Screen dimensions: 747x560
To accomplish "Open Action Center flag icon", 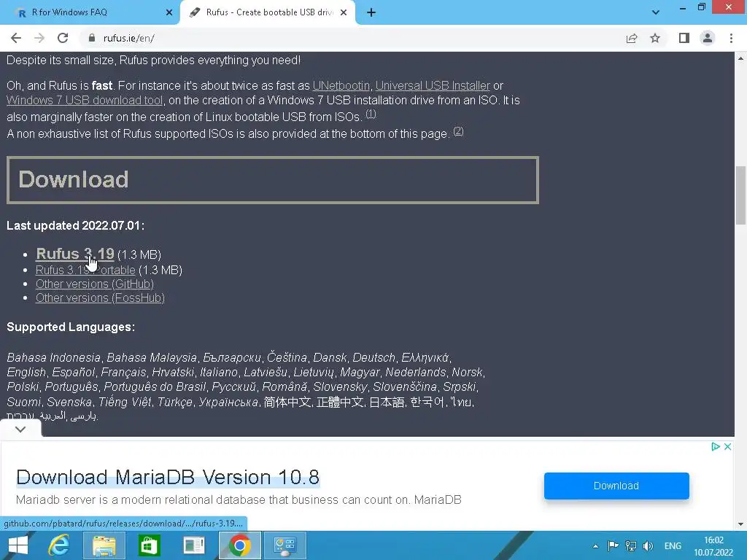I will (613, 546).
